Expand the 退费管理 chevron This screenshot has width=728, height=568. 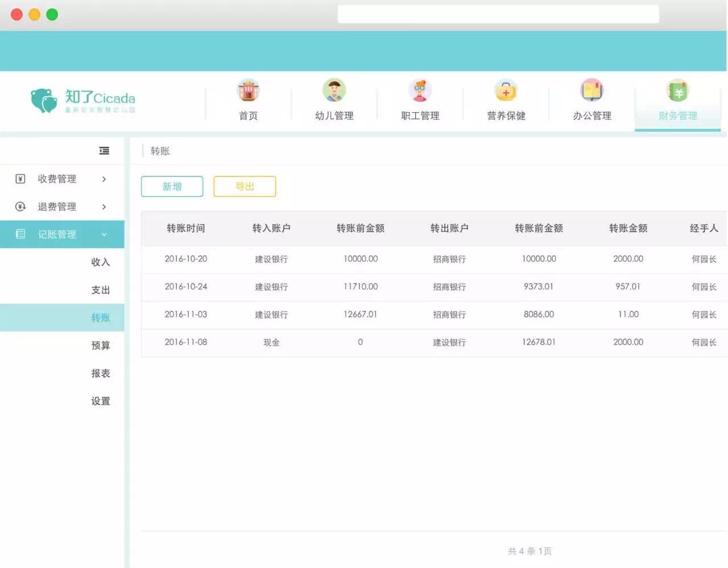pos(104,207)
